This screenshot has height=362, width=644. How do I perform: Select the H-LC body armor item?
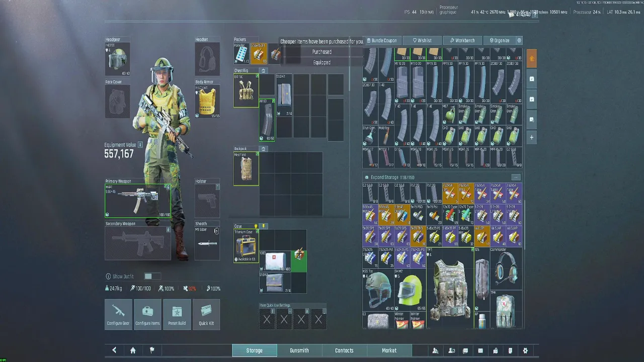click(x=207, y=102)
